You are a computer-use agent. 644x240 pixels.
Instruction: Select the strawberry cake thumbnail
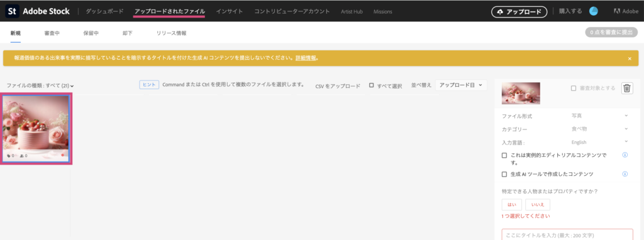pos(36,128)
